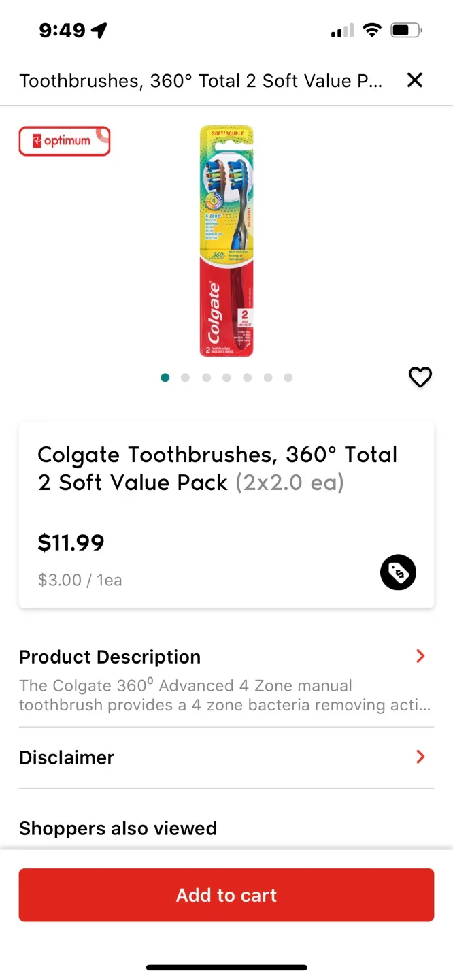Tap the battery indicator

(x=404, y=30)
